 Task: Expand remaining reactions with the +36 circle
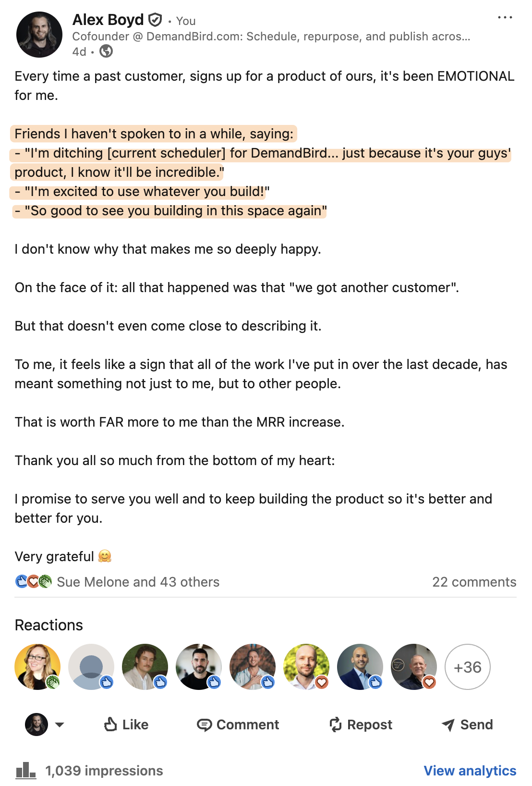pos(467,667)
